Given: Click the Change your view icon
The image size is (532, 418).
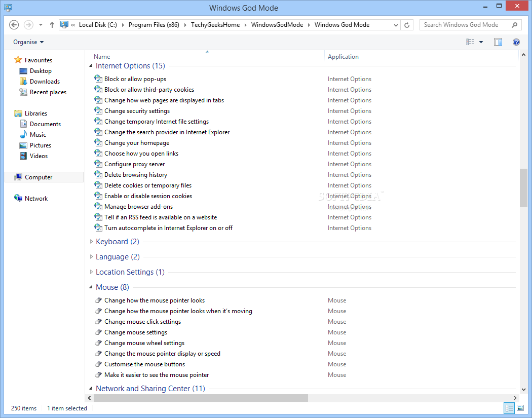Looking at the screenshot, I should (470, 42).
